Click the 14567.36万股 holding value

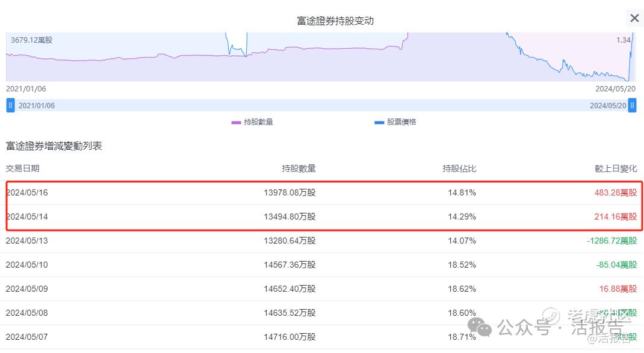[x=289, y=265]
